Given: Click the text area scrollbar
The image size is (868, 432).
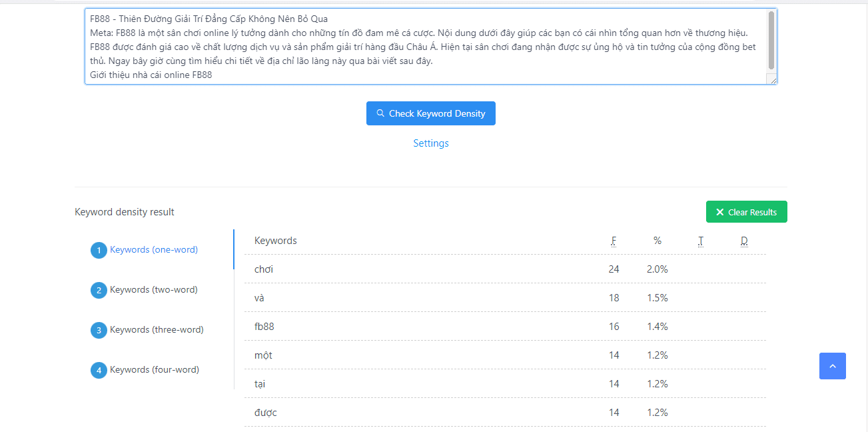Looking at the screenshot, I should [x=771, y=40].
